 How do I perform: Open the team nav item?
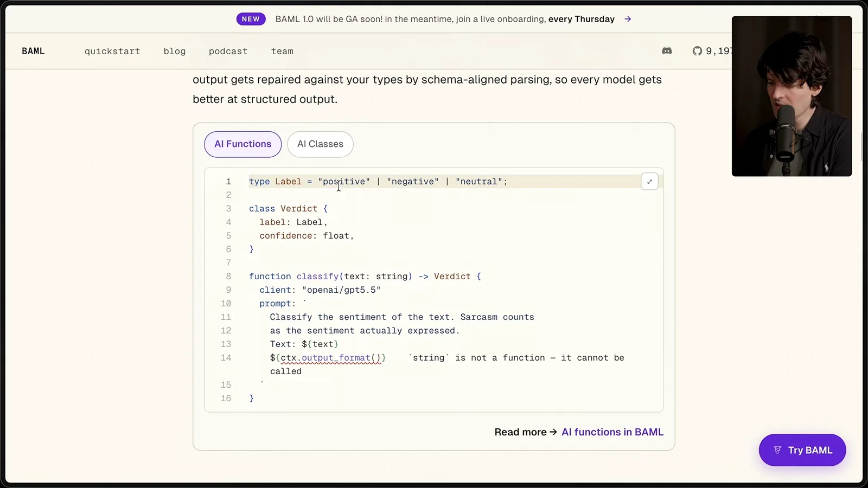tap(282, 51)
